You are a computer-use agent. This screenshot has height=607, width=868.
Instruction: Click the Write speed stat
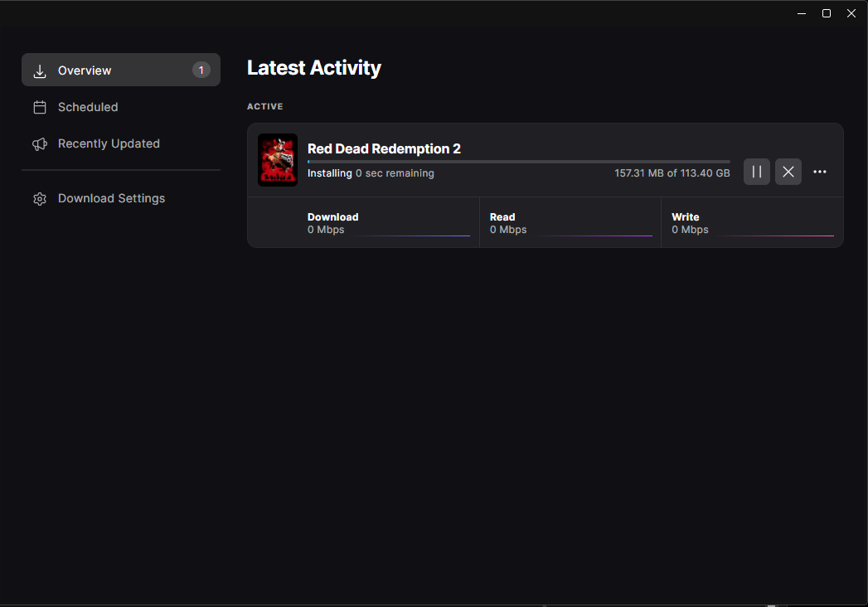752,222
